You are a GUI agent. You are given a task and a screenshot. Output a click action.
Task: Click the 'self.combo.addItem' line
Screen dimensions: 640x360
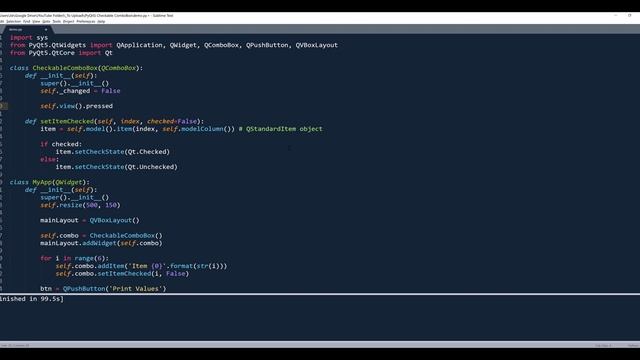click(x=141, y=266)
